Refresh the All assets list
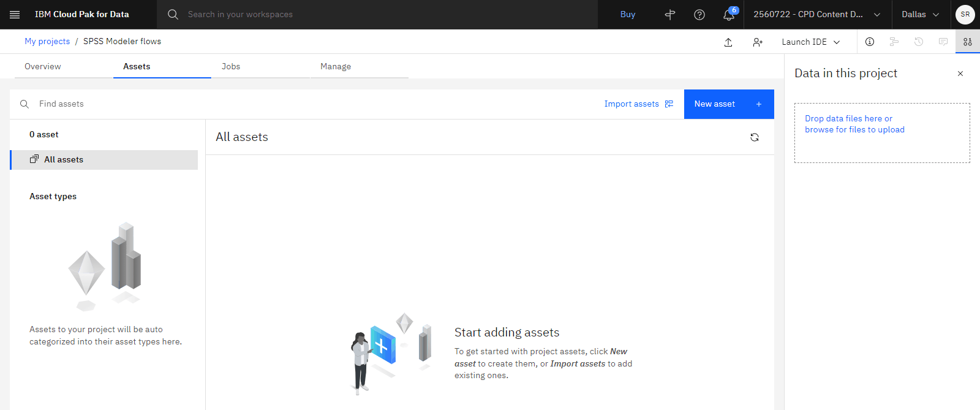The height and width of the screenshot is (410, 980). (755, 137)
